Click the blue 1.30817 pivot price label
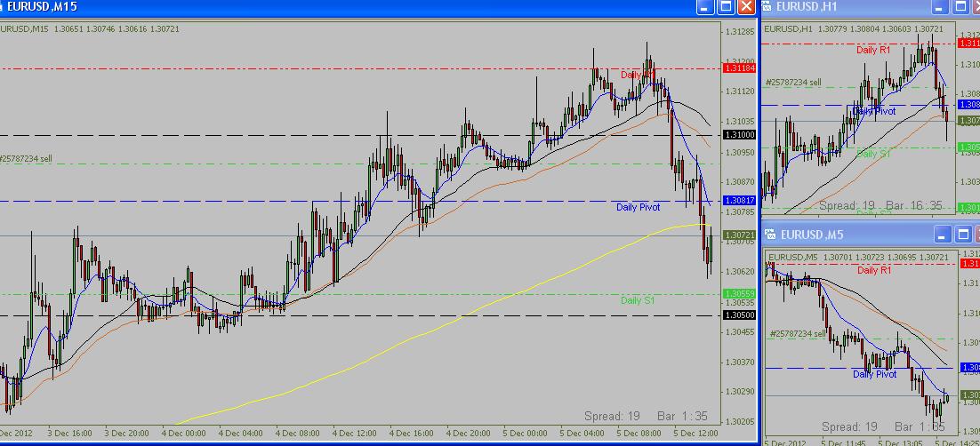Screen dimensions: 980x446 (739, 201)
